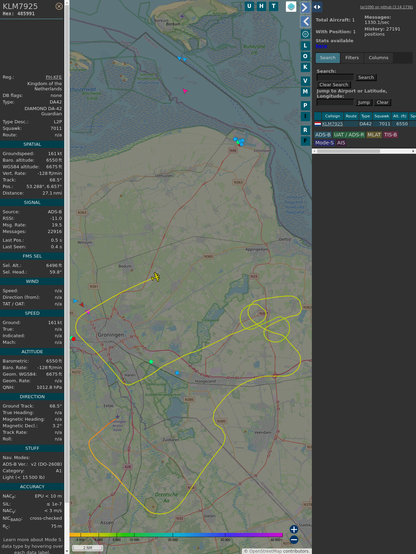Focus the Jump to Airport input field
Viewport: 416px width, 554px height.
click(335, 102)
